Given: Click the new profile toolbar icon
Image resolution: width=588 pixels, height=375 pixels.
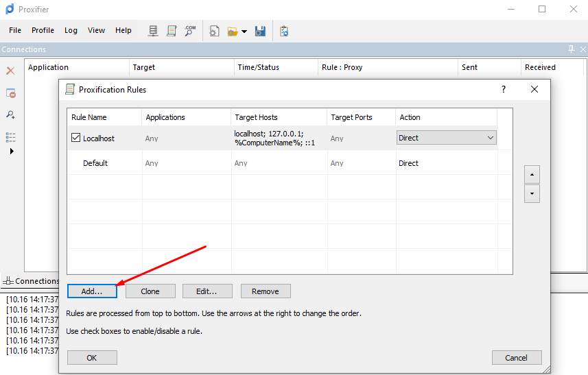Looking at the screenshot, I should pyautogui.click(x=214, y=31).
